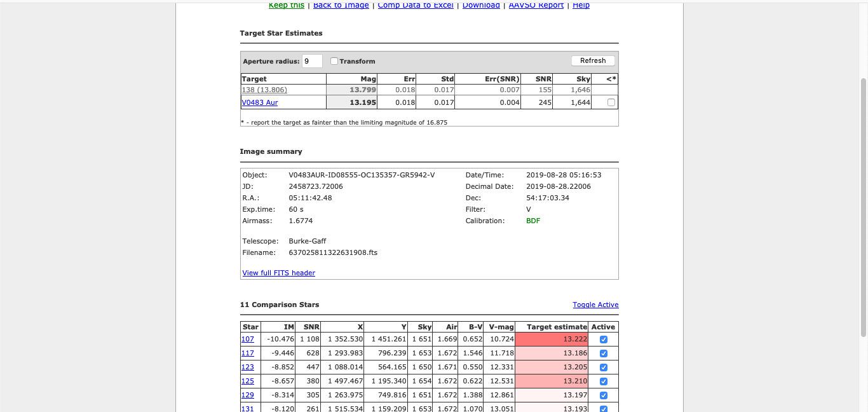Click Comp Data to Excel link
The height and width of the screenshot is (412, 868).
pos(416,5)
